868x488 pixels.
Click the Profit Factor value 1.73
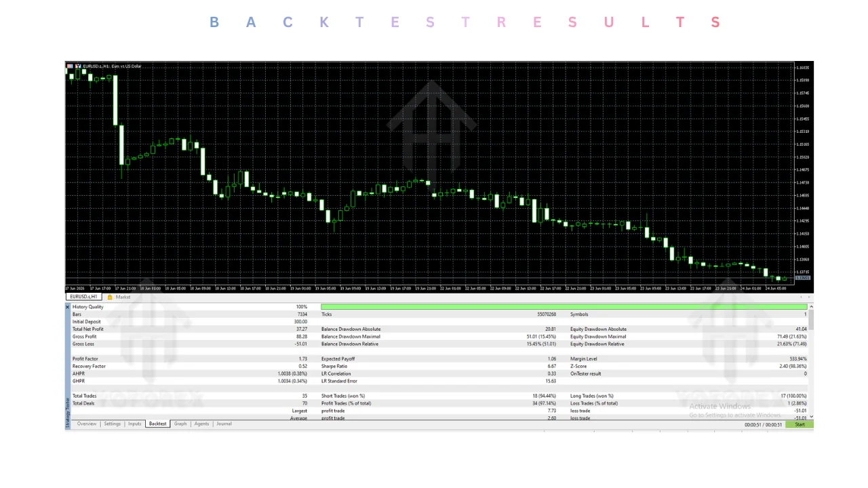point(303,359)
